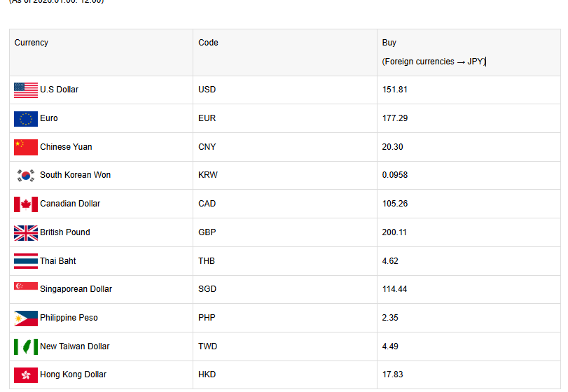The width and height of the screenshot is (568, 392).
Task: Click the New Taiwan Dollar flag icon
Action: [26, 346]
